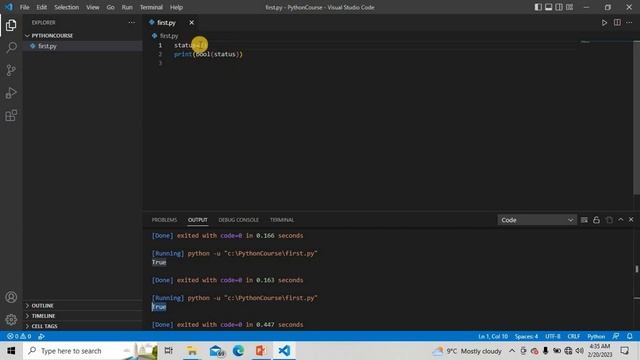Close the first.py editor tab
Viewport: 640px width, 360px height.
(191, 23)
